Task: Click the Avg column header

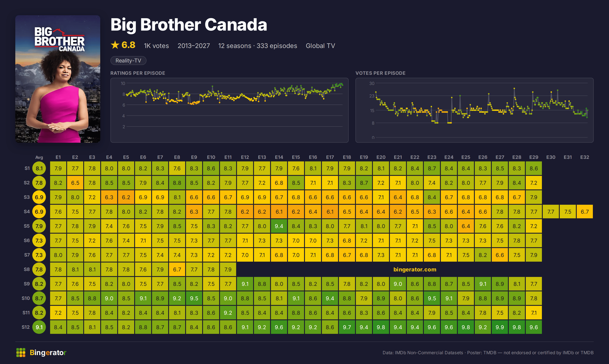Action: tap(39, 157)
